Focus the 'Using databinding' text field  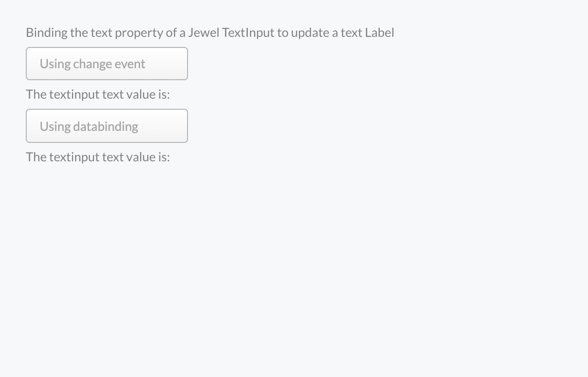[106, 126]
